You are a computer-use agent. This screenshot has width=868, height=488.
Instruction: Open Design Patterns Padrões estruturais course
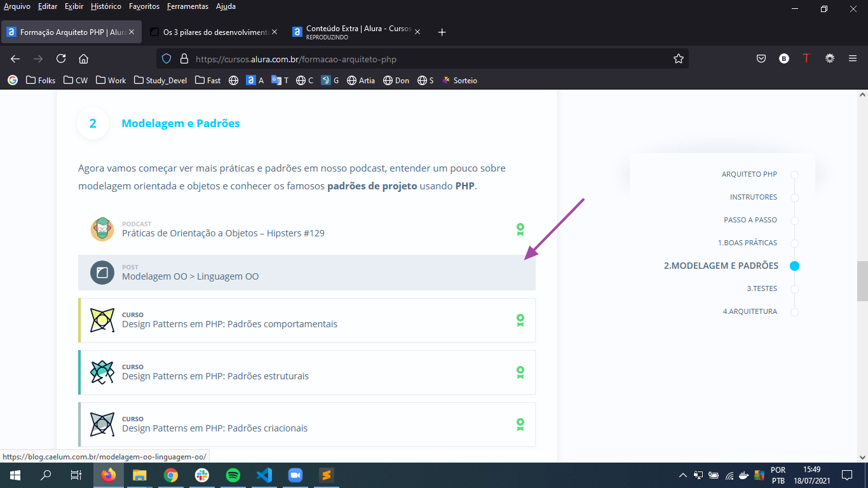tap(307, 372)
